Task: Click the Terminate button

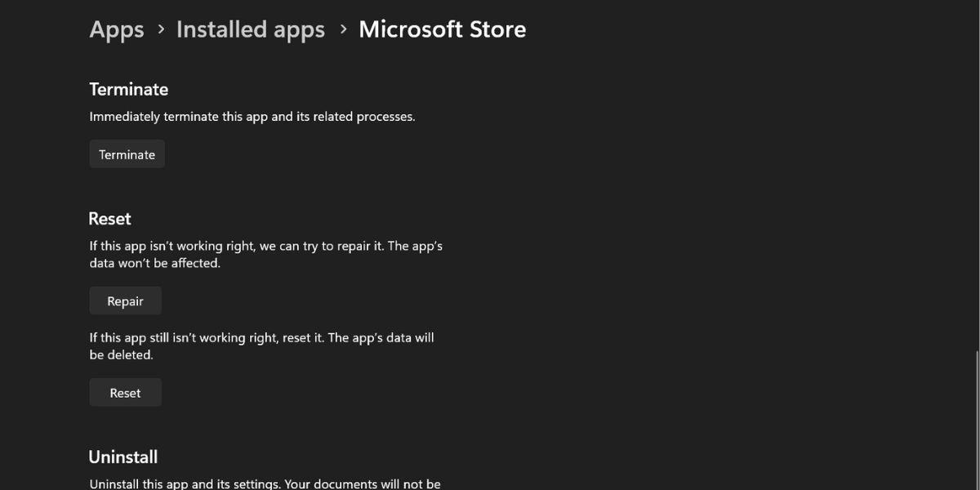Action: click(x=127, y=154)
